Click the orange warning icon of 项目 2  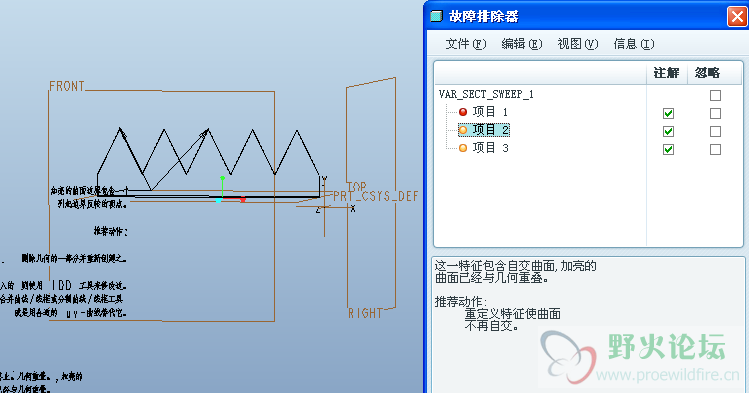[462, 130]
